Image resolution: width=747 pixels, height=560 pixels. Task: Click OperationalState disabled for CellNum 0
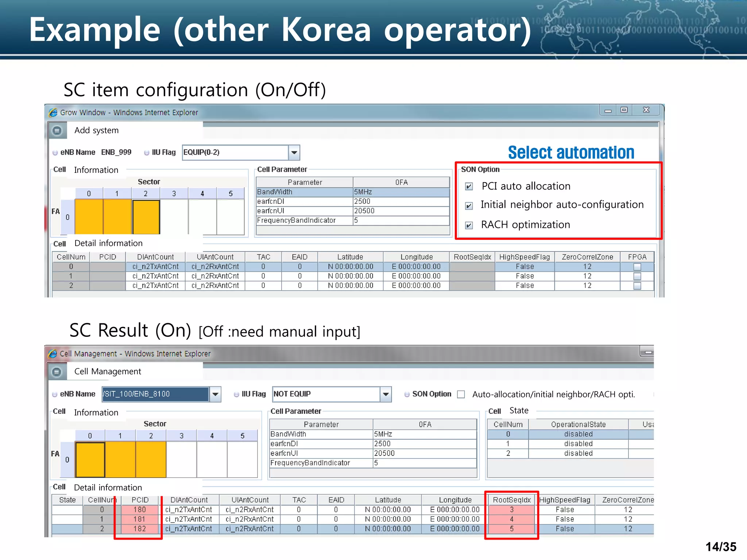click(578, 434)
